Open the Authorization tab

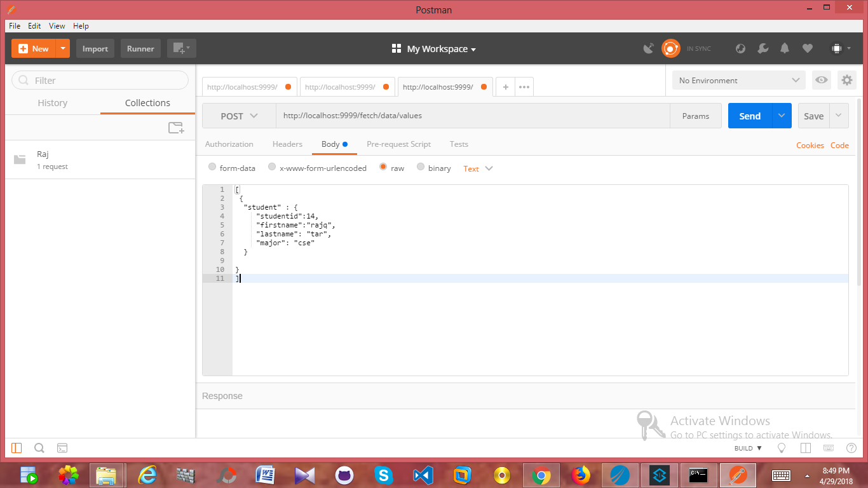[x=229, y=144]
